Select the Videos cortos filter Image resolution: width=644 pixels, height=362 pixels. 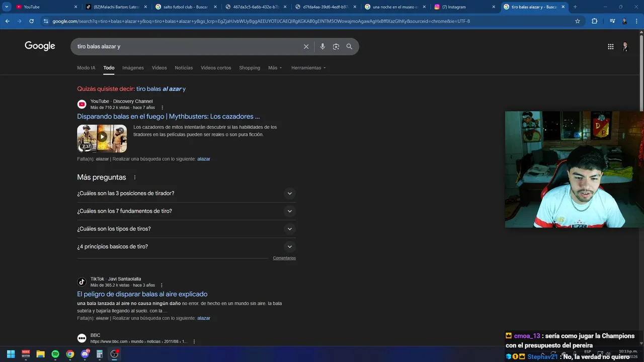(x=216, y=68)
